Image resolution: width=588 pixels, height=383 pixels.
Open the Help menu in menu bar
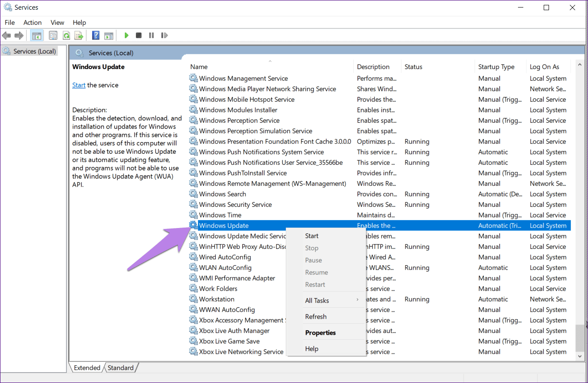(79, 23)
